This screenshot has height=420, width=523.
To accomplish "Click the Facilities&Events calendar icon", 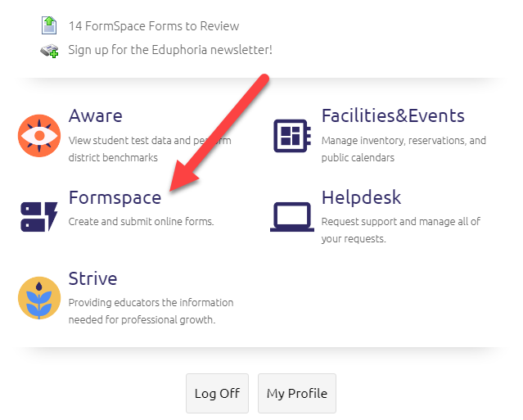I will click(292, 135).
